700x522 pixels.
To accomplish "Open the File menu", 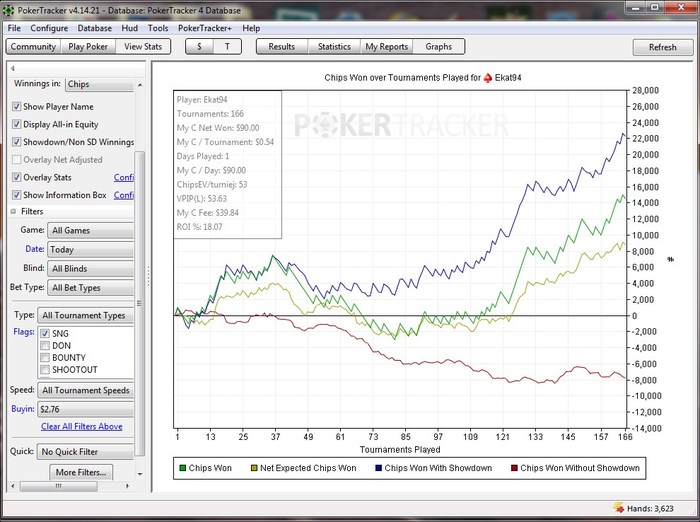I will (x=14, y=28).
